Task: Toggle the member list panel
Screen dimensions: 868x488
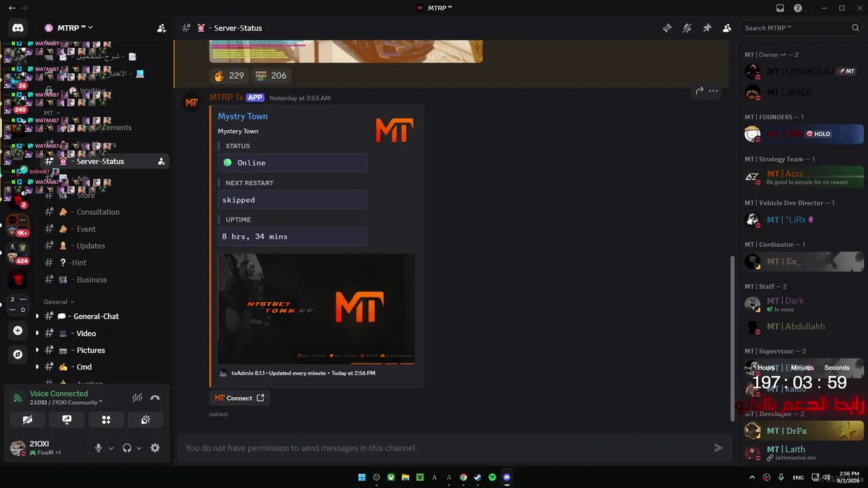Action: [x=727, y=28]
